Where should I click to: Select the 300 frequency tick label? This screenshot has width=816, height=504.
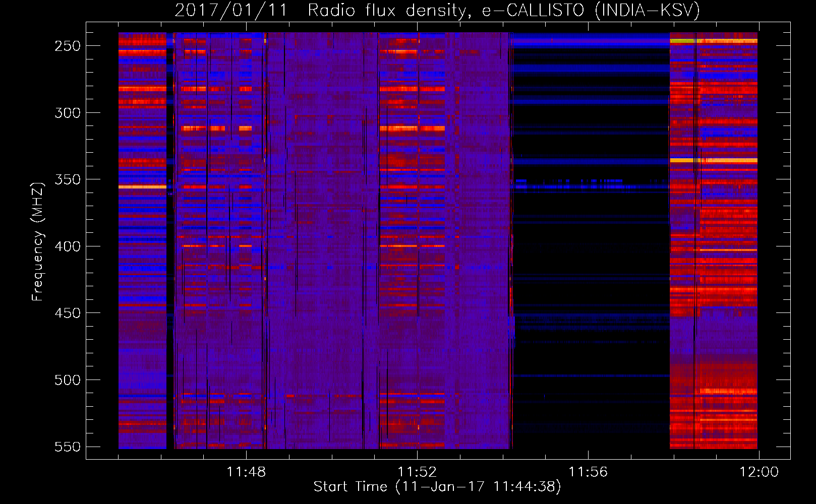click(68, 113)
